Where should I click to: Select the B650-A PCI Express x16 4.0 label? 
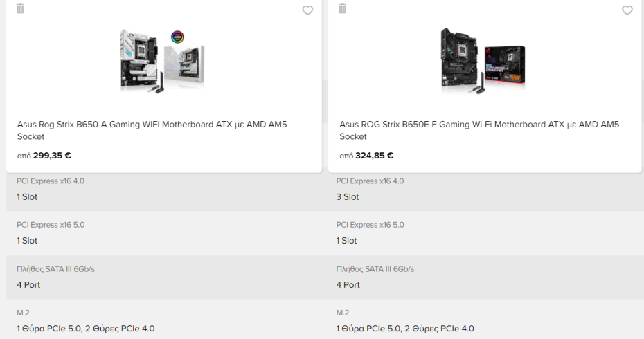coord(51,181)
